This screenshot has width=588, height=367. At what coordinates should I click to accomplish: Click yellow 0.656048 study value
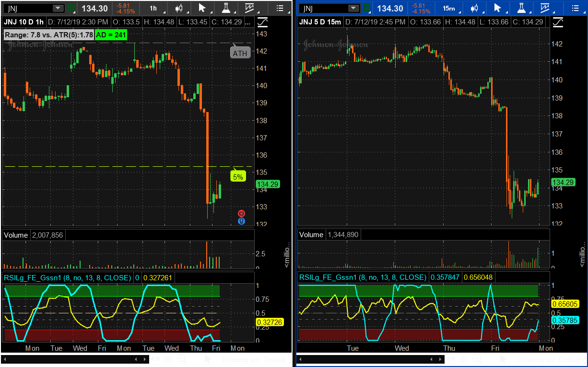[x=477, y=277]
